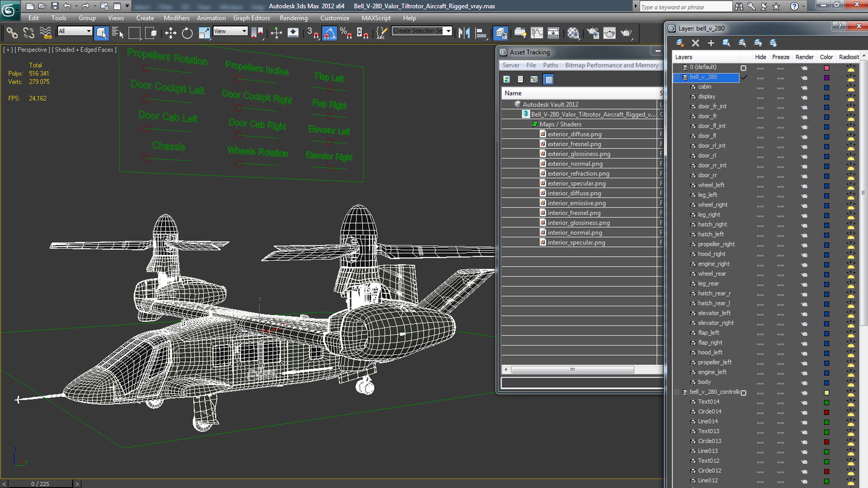
Task: Toggle Window/Crossing selection mode
Action: point(151,33)
